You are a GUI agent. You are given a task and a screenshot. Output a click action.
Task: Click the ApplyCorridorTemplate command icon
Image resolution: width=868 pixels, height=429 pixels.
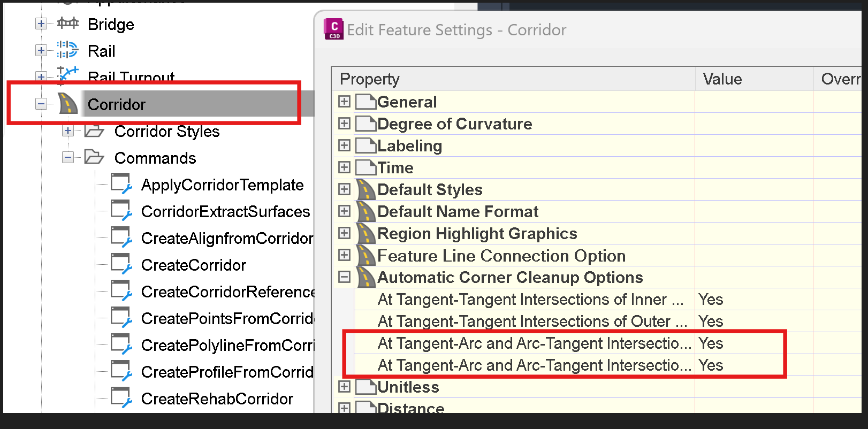[121, 184]
